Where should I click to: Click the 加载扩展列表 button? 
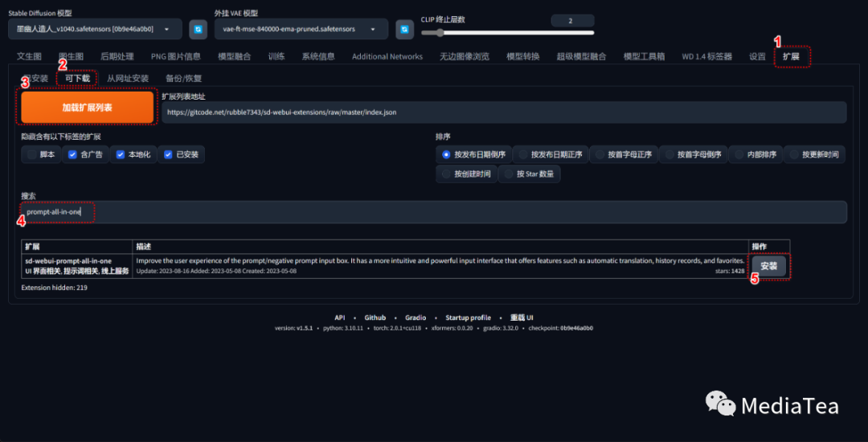point(88,108)
